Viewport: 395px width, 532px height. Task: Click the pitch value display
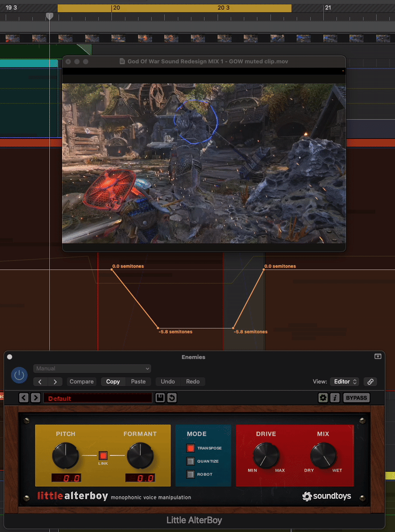[x=66, y=478]
